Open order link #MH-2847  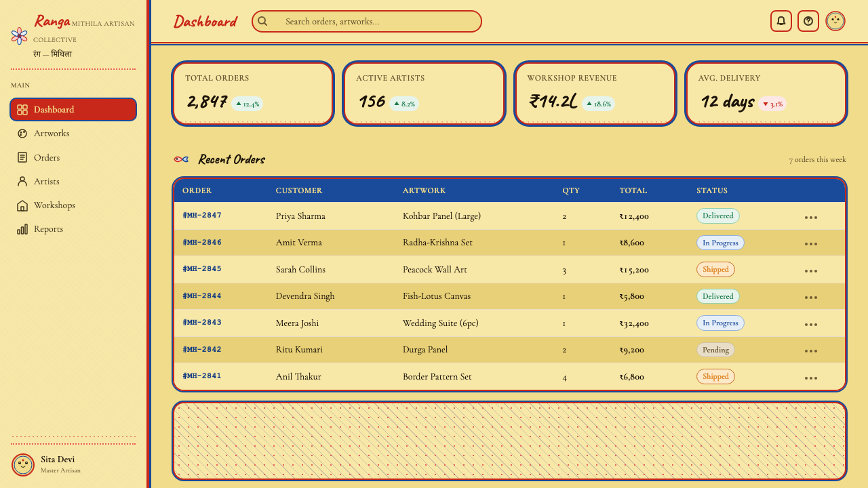point(202,216)
